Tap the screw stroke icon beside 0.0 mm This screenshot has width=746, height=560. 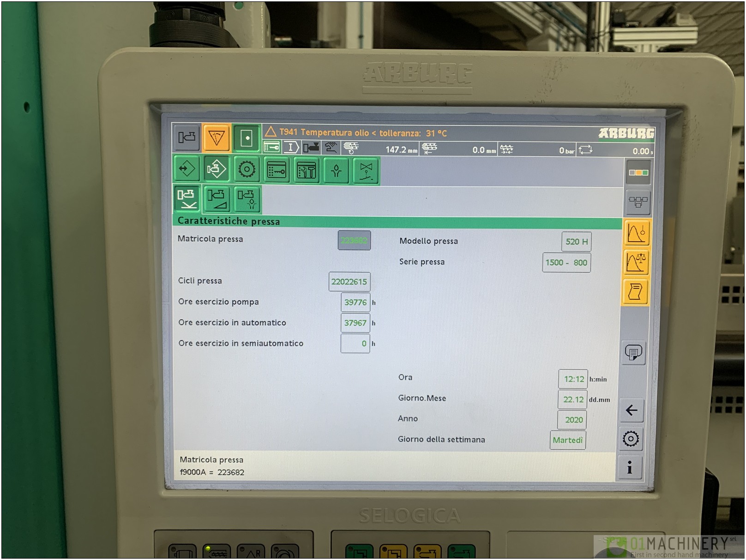pos(429,148)
